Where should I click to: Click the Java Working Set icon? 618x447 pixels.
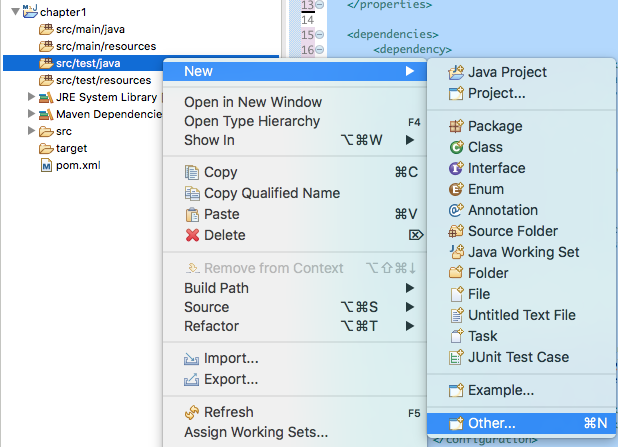[x=456, y=252]
